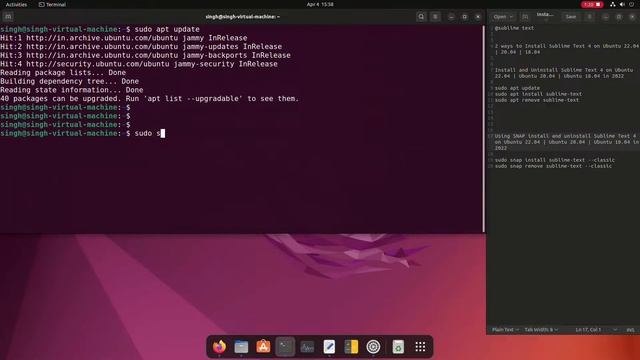Click the 'Using SNAP install and uninstall' heading line
Image resolution: width=640 pixels, height=360 pixels.
click(x=567, y=142)
